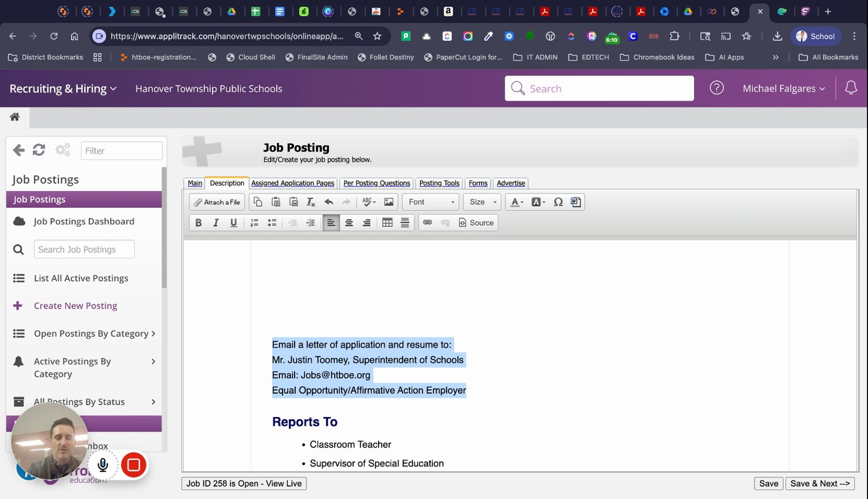Image resolution: width=868 pixels, height=499 pixels.
Task: Center align the selected text
Action: 349,222
